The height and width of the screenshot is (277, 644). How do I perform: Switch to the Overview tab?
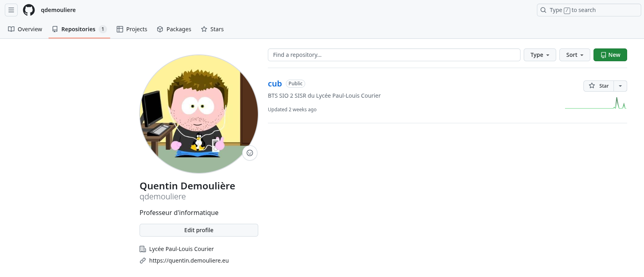click(25, 29)
